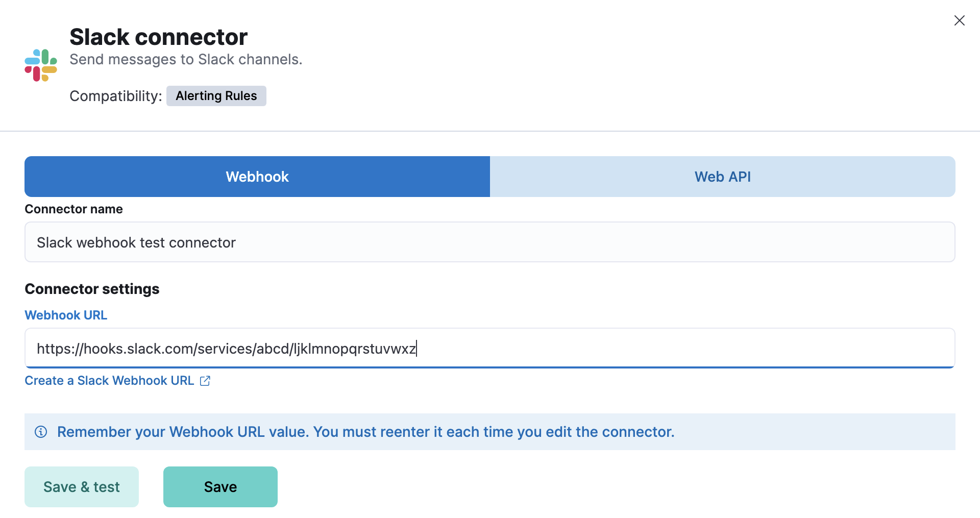Click inside the Webhook URL field
Screen dimensions: 980x518
tap(459, 348)
